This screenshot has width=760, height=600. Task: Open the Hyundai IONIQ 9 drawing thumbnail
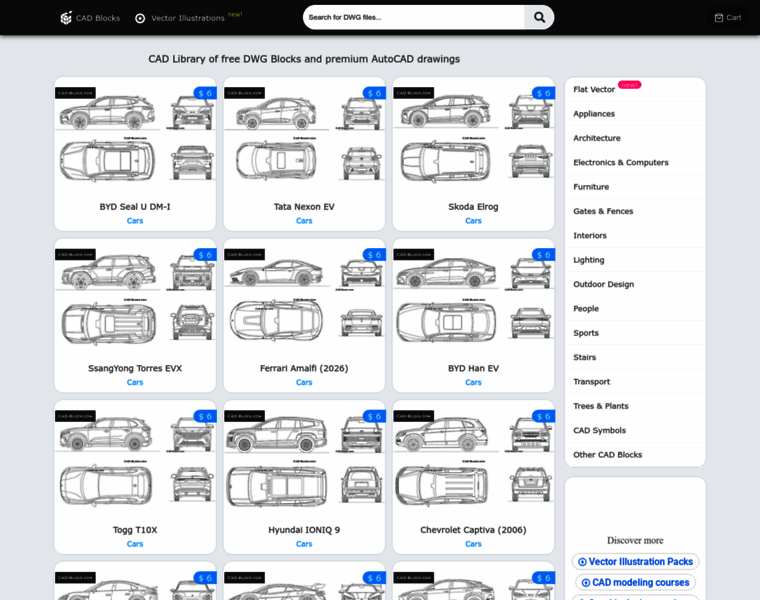[x=304, y=459]
